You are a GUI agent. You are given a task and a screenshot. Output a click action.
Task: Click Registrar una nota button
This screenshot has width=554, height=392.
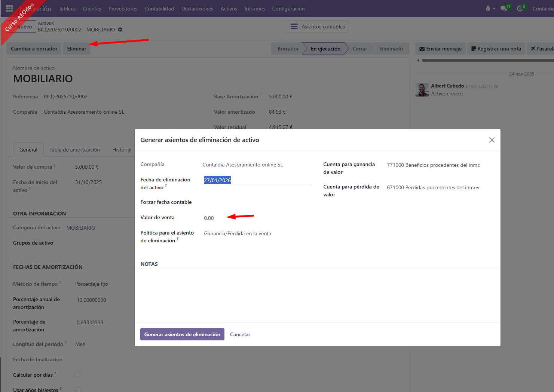tap(496, 49)
